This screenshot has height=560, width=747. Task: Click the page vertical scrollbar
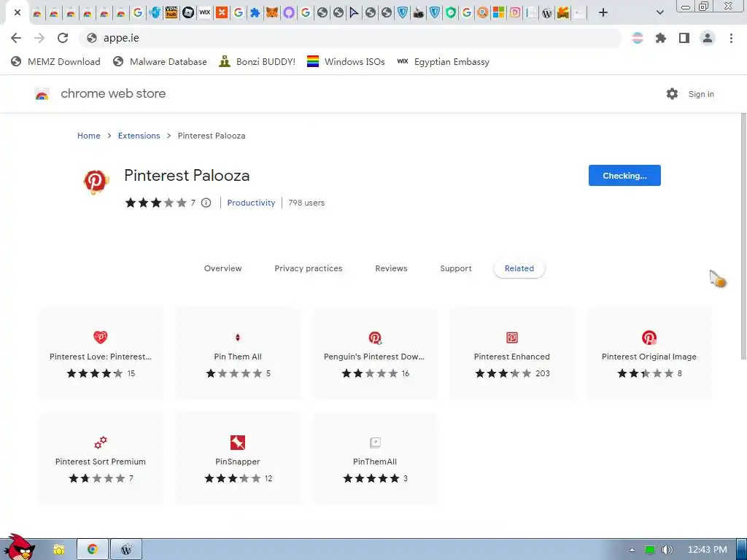tap(743, 236)
